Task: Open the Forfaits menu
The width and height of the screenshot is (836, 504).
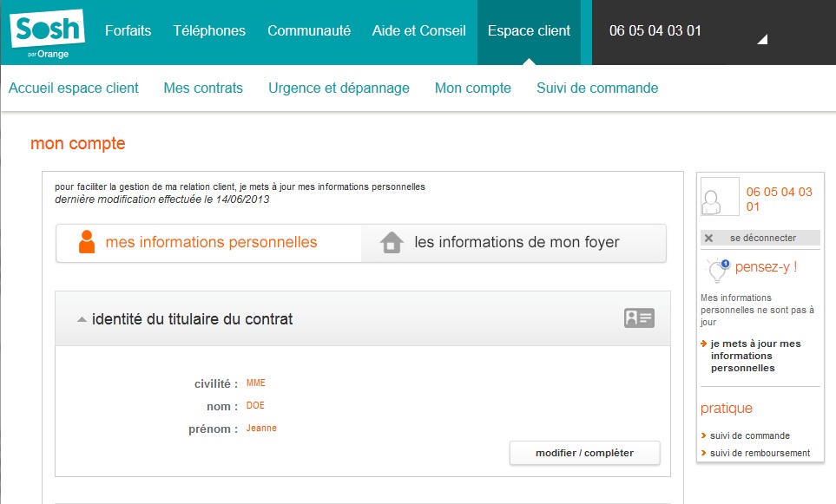Action: pyautogui.click(x=128, y=30)
